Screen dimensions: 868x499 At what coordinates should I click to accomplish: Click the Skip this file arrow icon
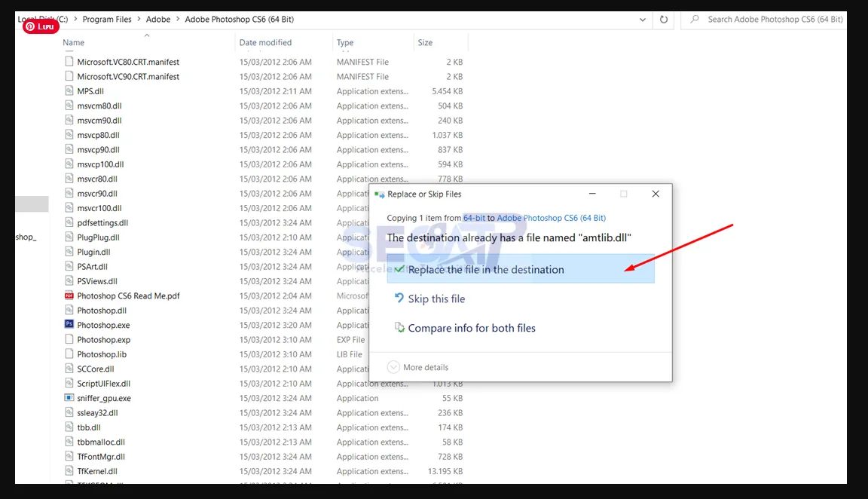[x=399, y=298]
